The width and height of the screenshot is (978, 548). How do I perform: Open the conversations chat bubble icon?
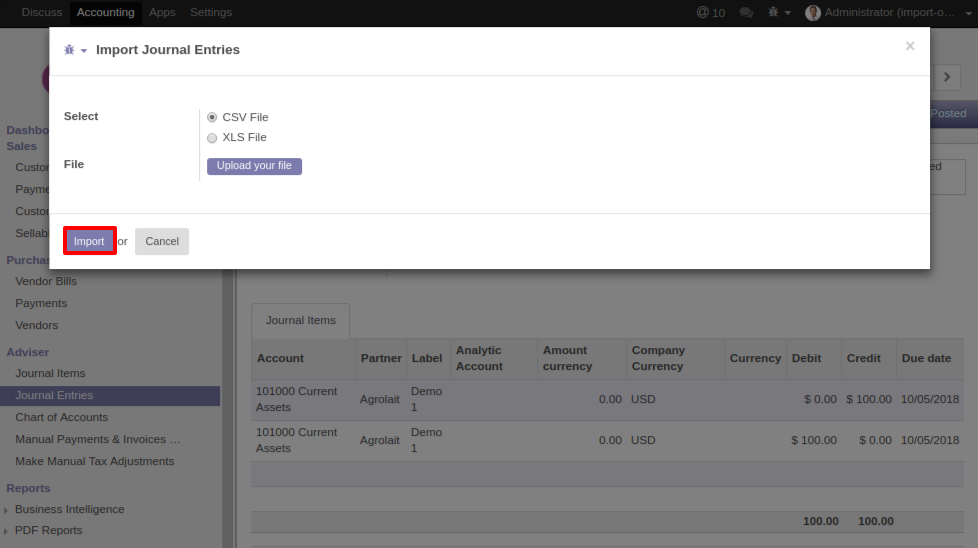coord(746,13)
